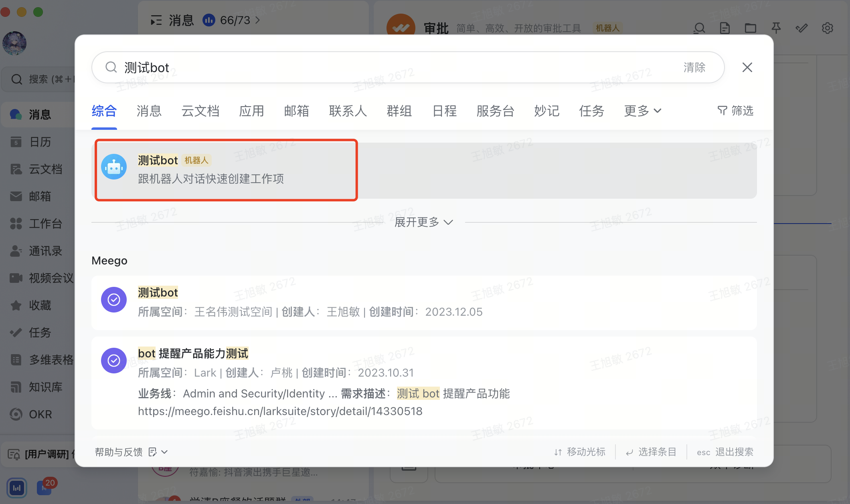The height and width of the screenshot is (504, 850).
Task: Open the 群组 search tab
Action: click(x=399, y=111)
